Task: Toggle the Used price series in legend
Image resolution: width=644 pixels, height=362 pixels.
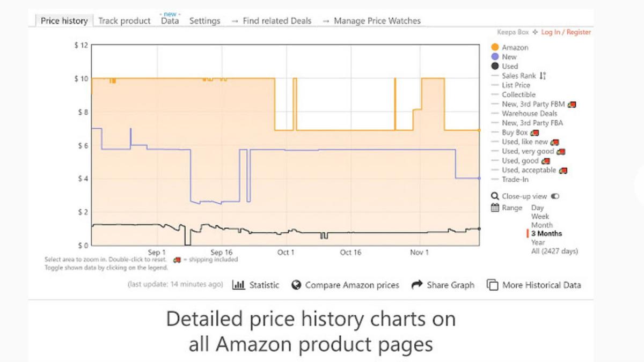Action: (x=509, y=67)
